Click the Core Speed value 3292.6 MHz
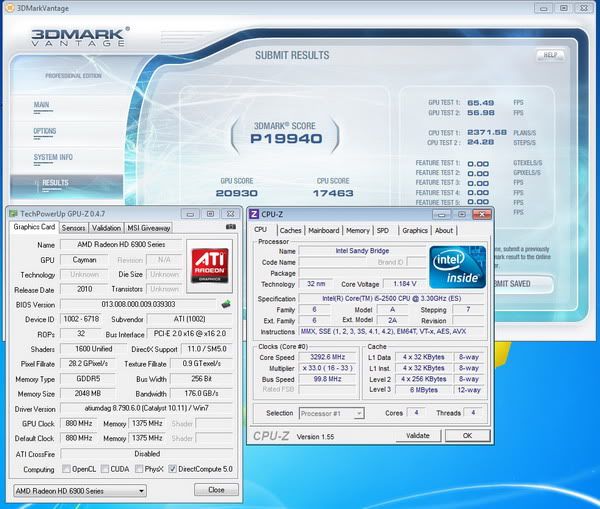The width and height of the screenshot is (600, 509). (328, 357)
